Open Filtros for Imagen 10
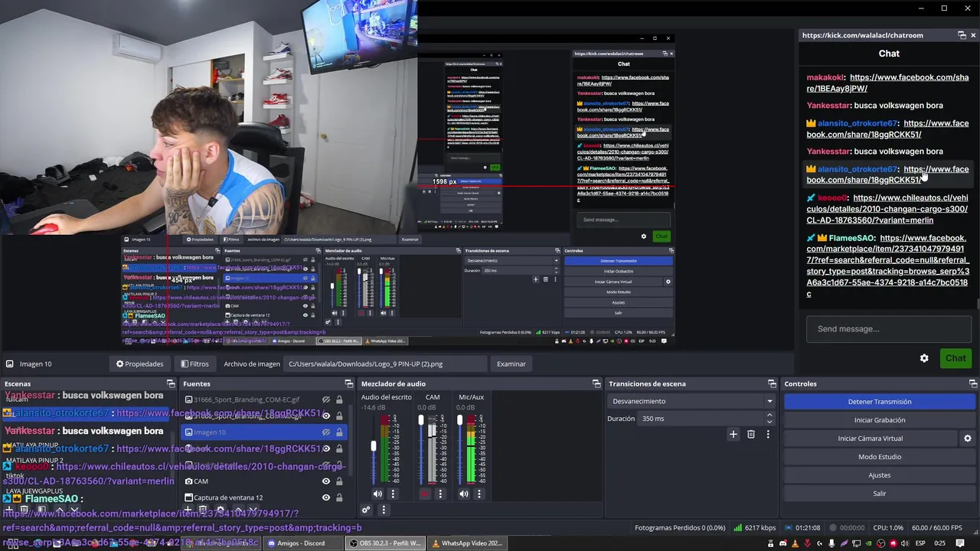Viewport: 980px width, 551px height. coord(194,364)
